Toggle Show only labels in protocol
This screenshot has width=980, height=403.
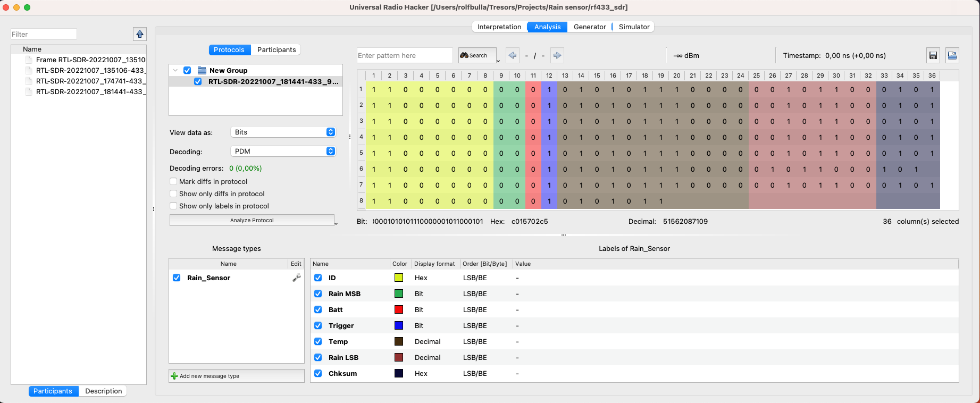pos(173,206)
